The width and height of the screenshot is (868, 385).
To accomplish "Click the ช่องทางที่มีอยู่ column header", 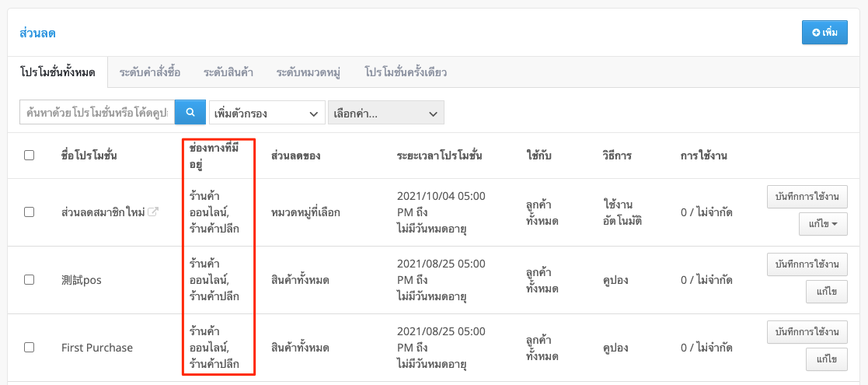I will (x=214, y=156).
